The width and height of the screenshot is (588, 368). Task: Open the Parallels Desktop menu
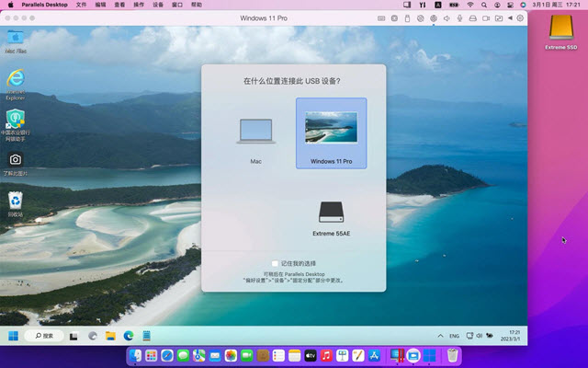[x=45, y=5]
